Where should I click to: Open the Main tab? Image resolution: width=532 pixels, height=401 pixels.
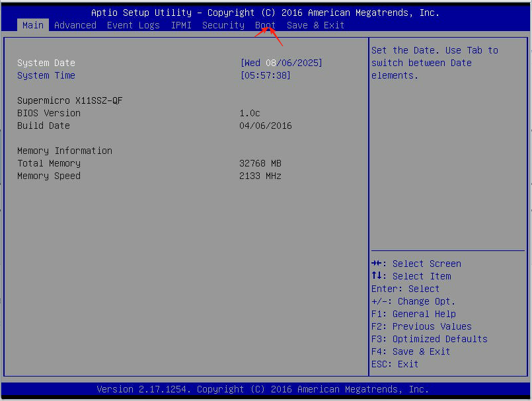click(x=33, y=25)
